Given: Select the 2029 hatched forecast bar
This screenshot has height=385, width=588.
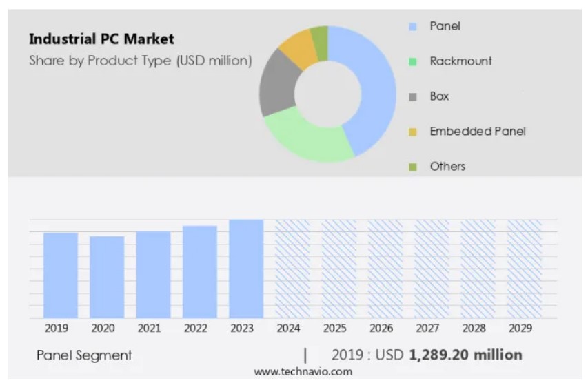Looking at the screenshot, I should [525, 269].
